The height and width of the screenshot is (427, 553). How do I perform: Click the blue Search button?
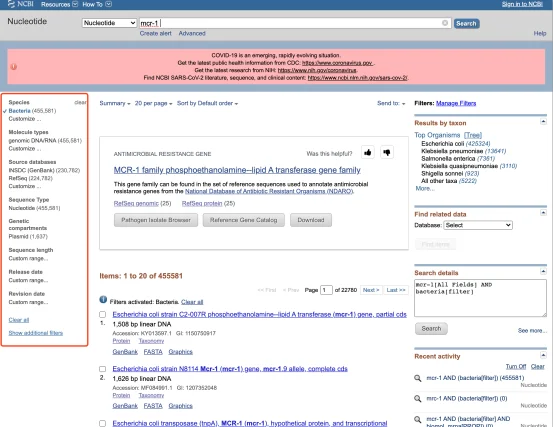[466, 23]
